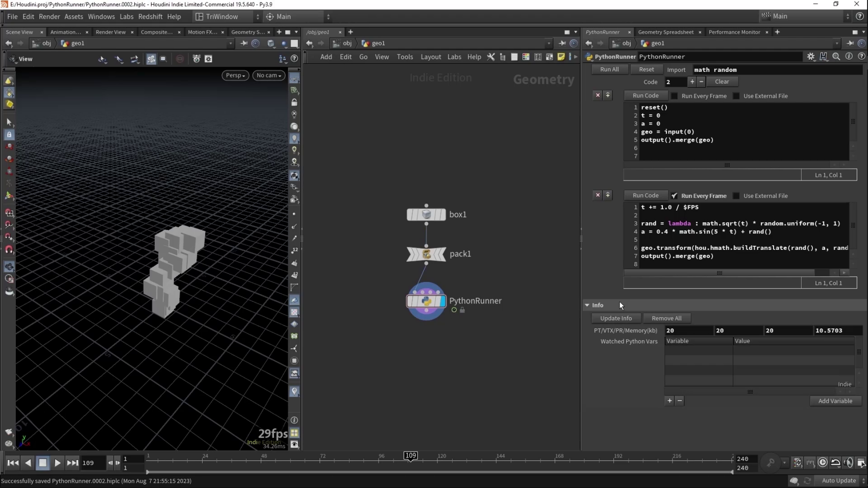Enable Use External File on first code block
Viewport: 868px width, 488px height.
pyautogui.click(x=736, y=96)
